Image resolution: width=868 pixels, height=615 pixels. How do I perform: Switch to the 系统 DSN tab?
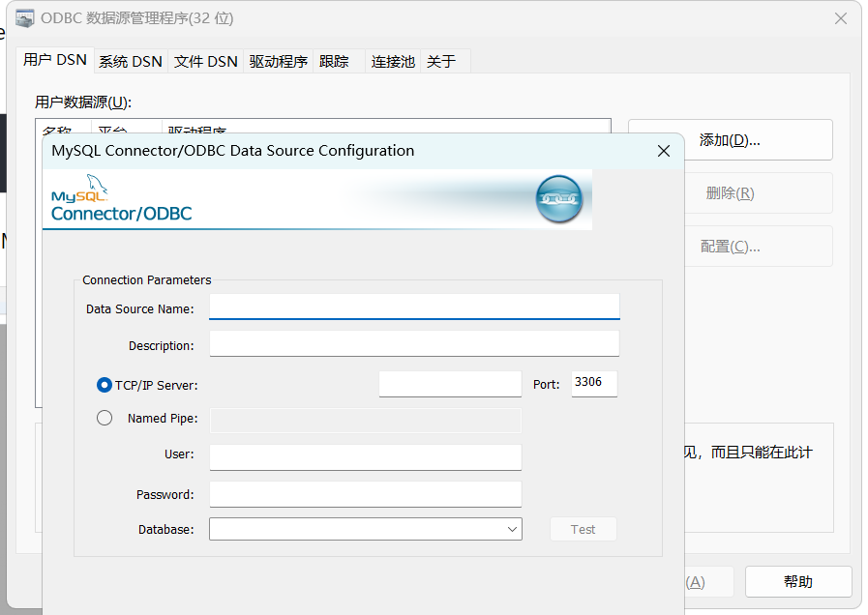click(x=131, y=61)
